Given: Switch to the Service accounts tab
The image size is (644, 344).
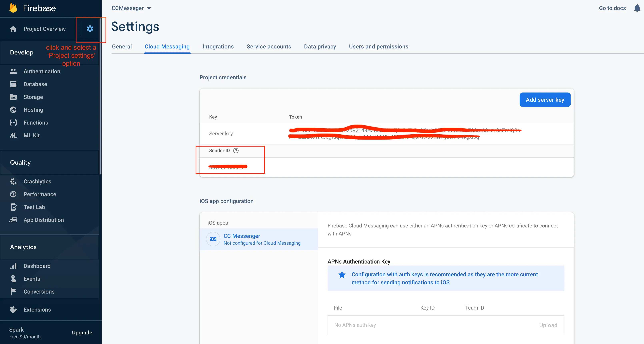Looking at the screenshot, I should click(x=269, y=47).
